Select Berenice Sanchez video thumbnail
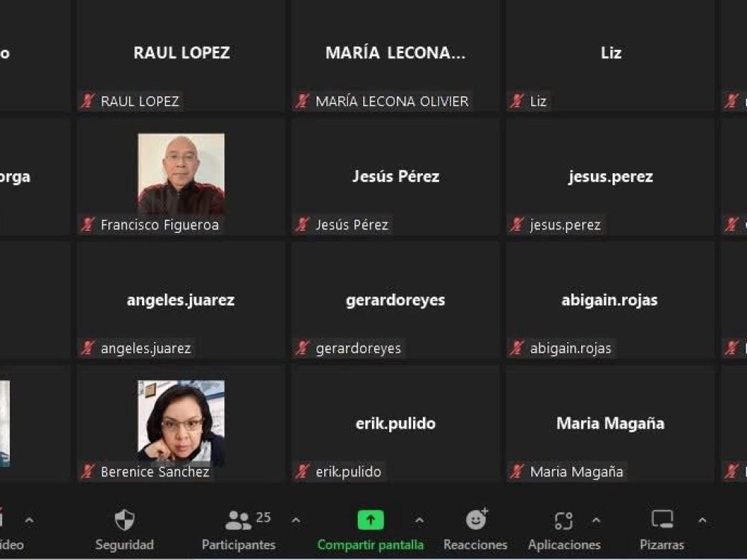 coord(181,423)
